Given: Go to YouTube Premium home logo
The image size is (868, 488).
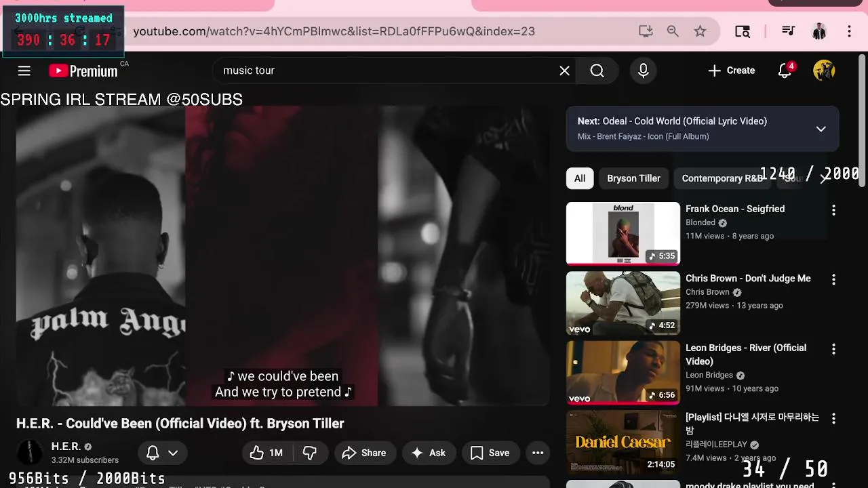Looking at the screenshot, I should coord(83,70).
